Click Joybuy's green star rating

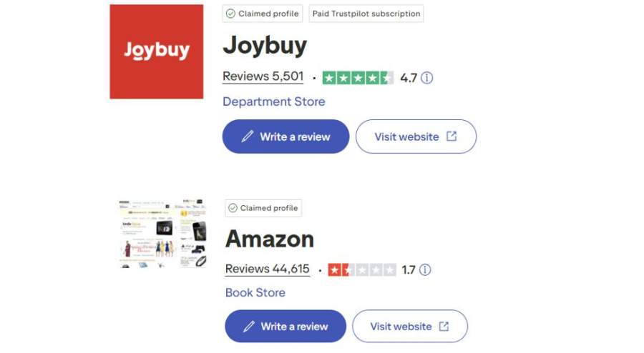pyautogui.click(x=357, y=78)
